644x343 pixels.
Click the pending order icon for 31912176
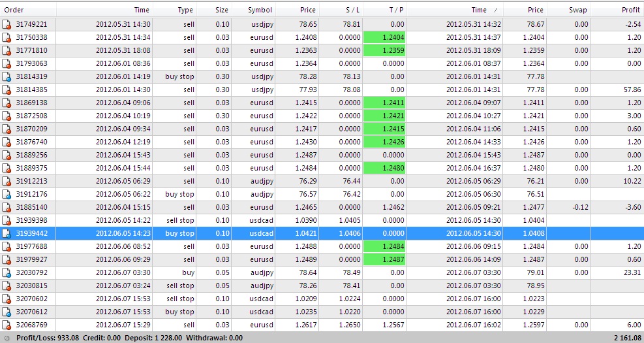click(x=7, y=195)
